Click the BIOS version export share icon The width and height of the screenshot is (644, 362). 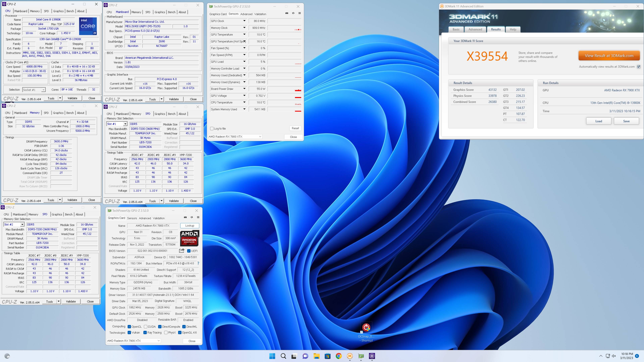pyautogui.click(x=182, y=251)
